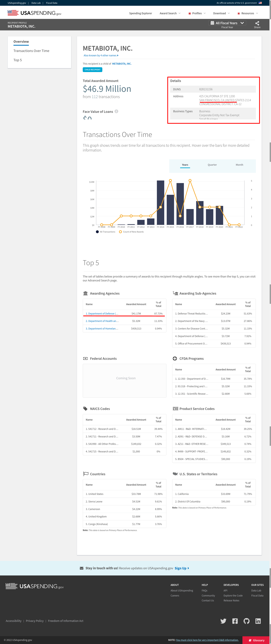
Task: Open the Privacy Policy footer link
Action: click(35, 621)
